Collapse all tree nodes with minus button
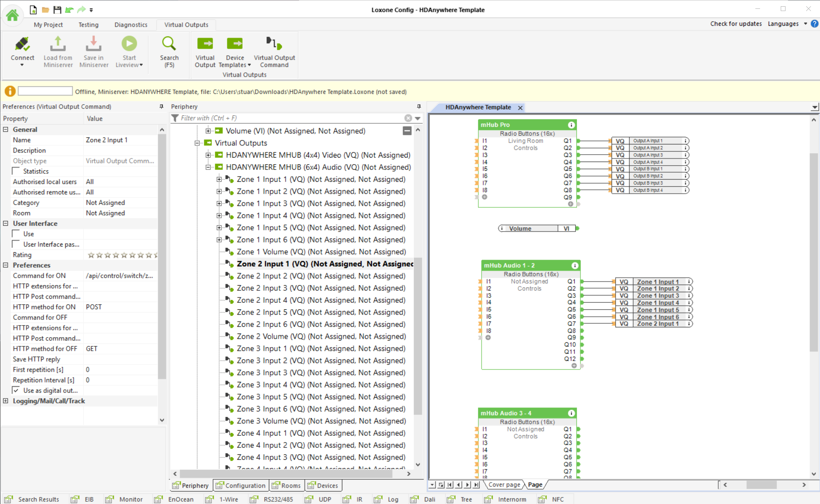Image resolution: width=820 pixels, height=504 pixels. pos(407,131)
